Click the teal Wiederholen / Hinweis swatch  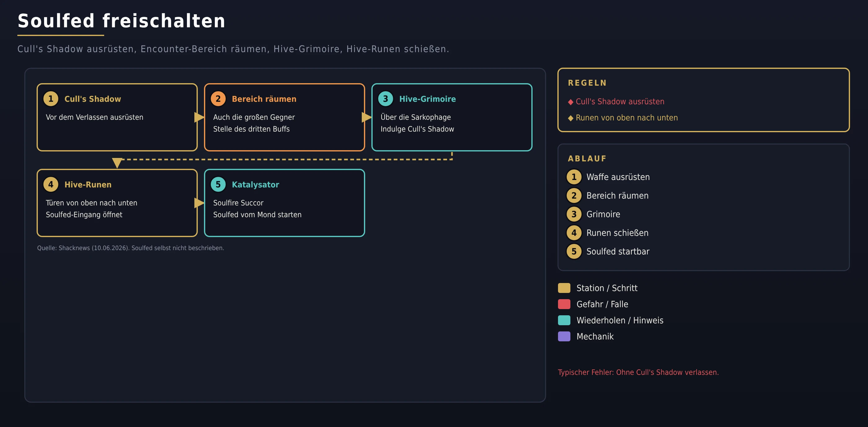pos(564,321)
